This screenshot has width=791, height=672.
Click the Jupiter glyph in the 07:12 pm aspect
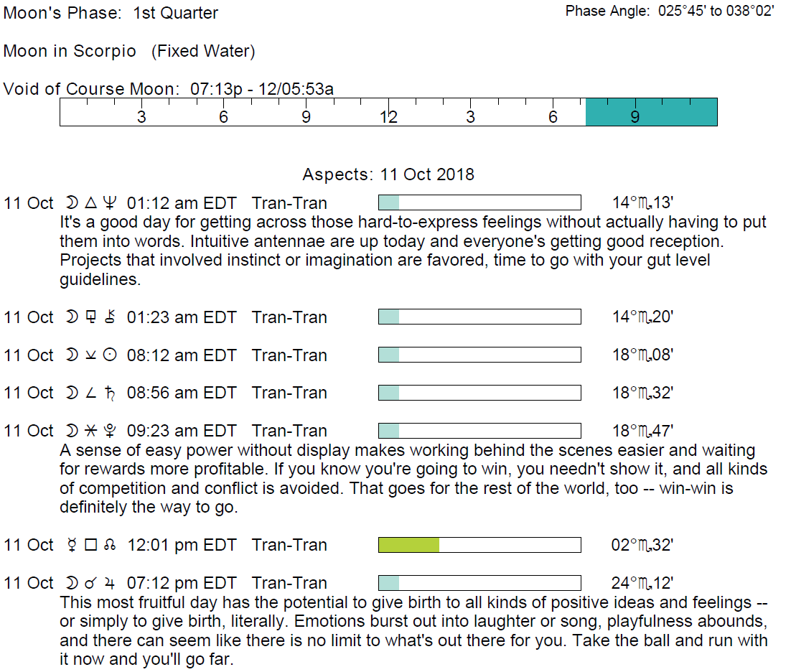[109, 583]
